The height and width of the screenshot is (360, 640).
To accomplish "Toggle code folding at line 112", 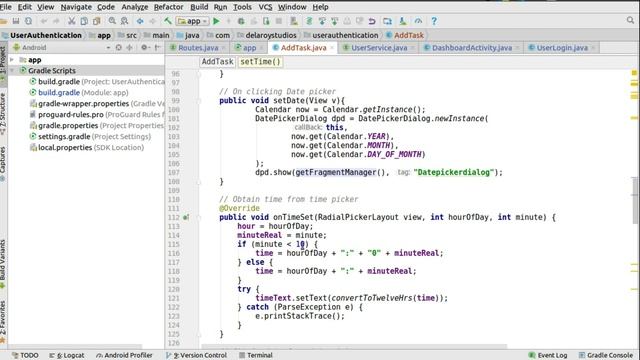I will pyautogui.click(x=199, y=217).
